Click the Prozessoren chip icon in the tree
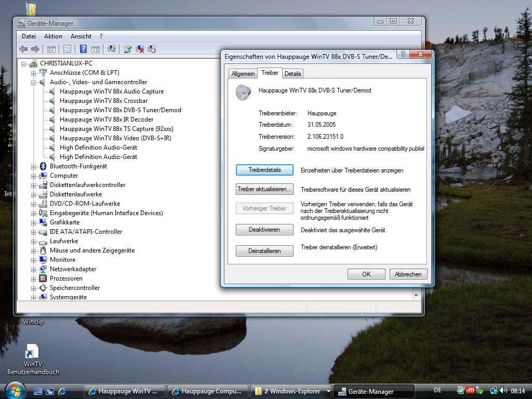The image size is (532, 399). click(x=43, y=278)
